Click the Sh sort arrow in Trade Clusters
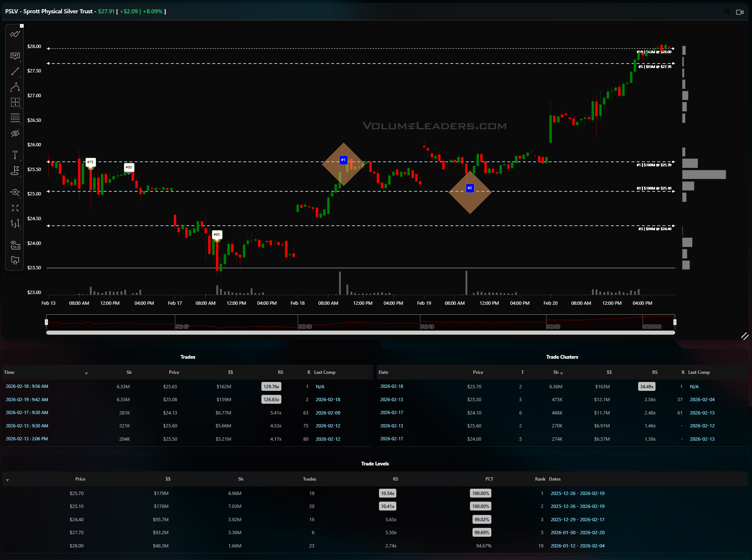Viewport: 752px width, 560px height. tap(562, 373)
